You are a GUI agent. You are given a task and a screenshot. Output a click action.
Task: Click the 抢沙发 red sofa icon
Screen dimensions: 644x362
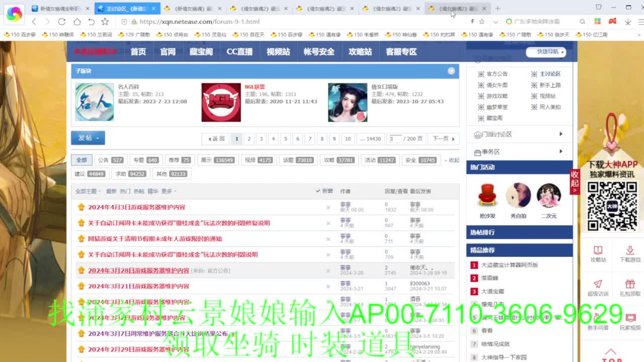(x=487, y=196)
